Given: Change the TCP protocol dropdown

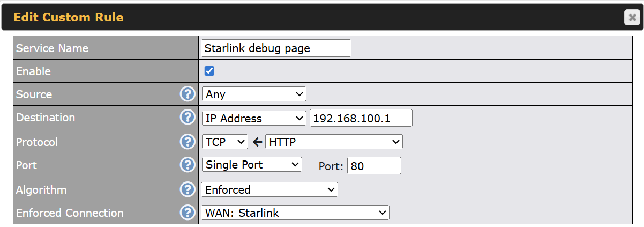Looking at the screenshot, I should (225, 142).
